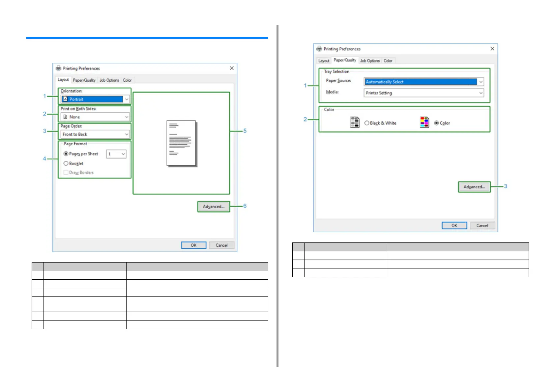Image resolution: width=555 pixels, height=392 pixels.
Task: Click 'Printing Preferences' title of the Orientation dialog
Action: point(81,69)
